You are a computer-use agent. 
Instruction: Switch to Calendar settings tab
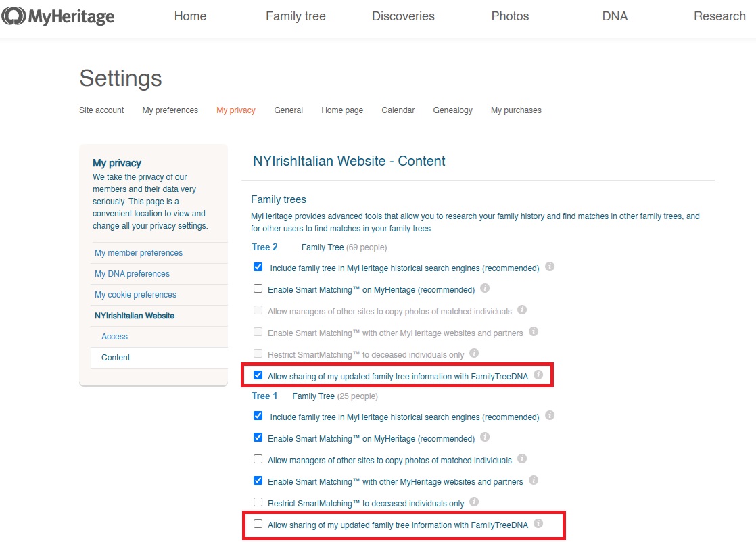tap(398, 110)
